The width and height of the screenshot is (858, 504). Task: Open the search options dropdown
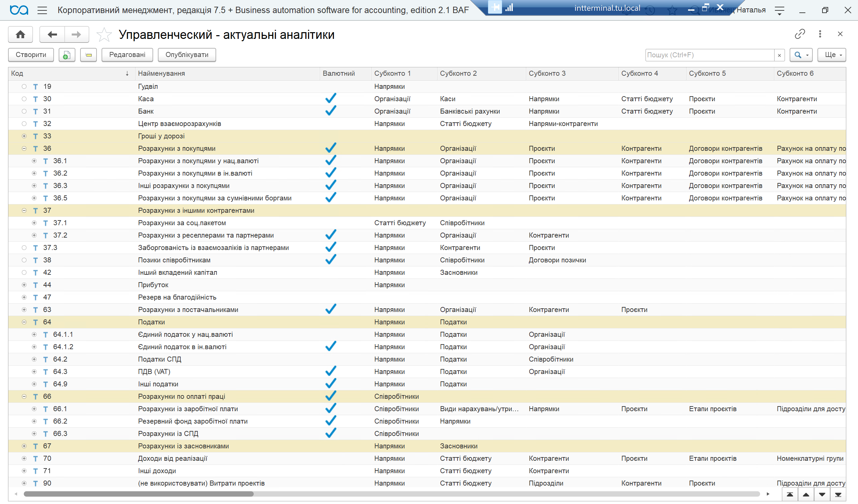coord(801,55)
